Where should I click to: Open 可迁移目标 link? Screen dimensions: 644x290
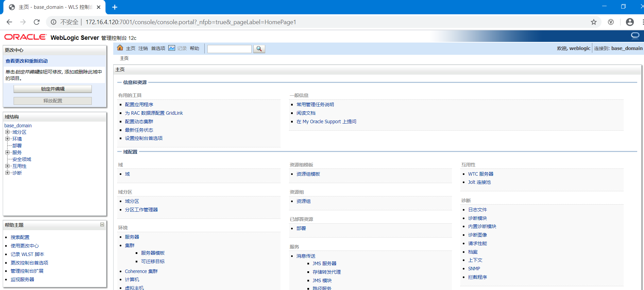[153, 261]
